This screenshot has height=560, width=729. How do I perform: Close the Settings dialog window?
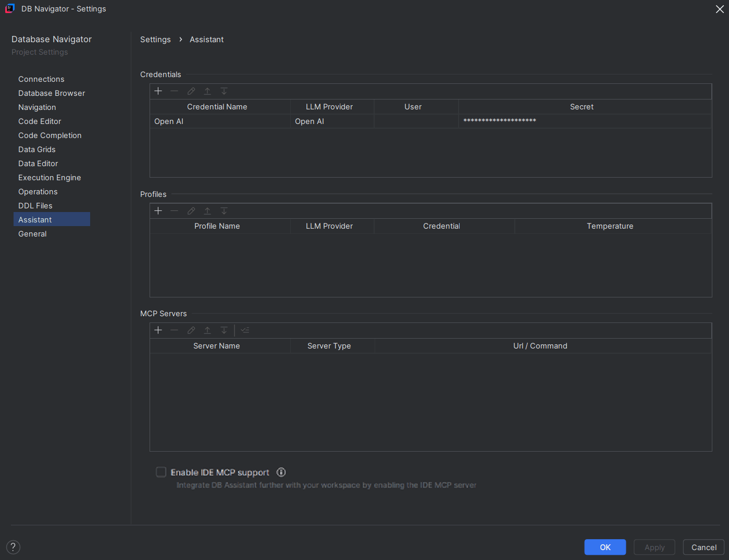(x=720, y=9)
